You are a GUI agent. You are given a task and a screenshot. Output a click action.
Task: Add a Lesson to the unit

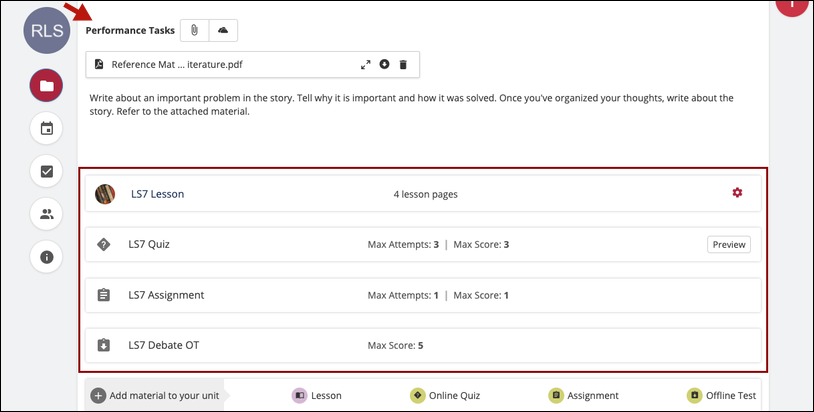coord(317,395)
